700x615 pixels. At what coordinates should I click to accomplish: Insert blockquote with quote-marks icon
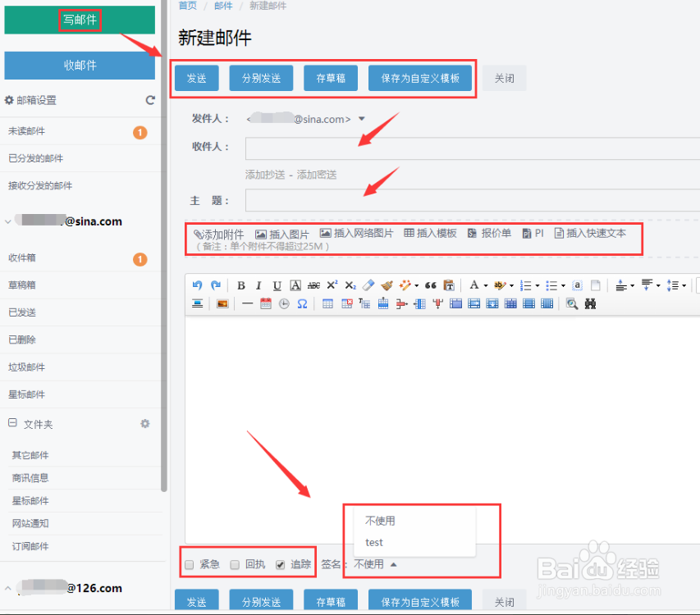pyautogui.click(x=430, y=285)
